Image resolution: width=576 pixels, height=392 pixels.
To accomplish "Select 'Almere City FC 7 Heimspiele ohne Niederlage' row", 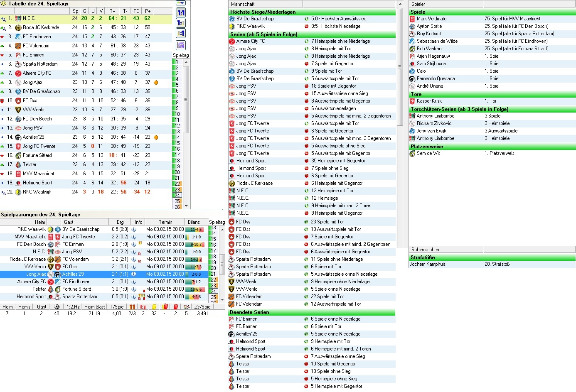I will click(x=312, y=41).
